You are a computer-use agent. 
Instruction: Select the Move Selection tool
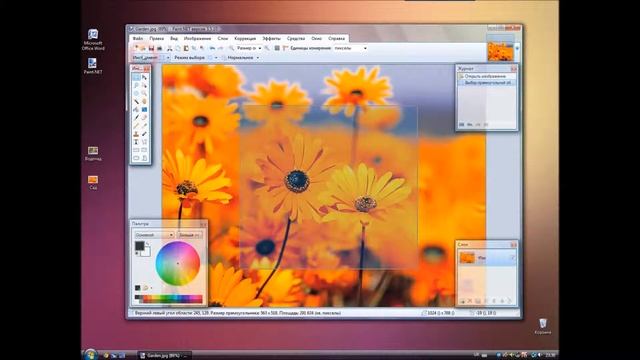pyautogui.click(x=144, y=85)
